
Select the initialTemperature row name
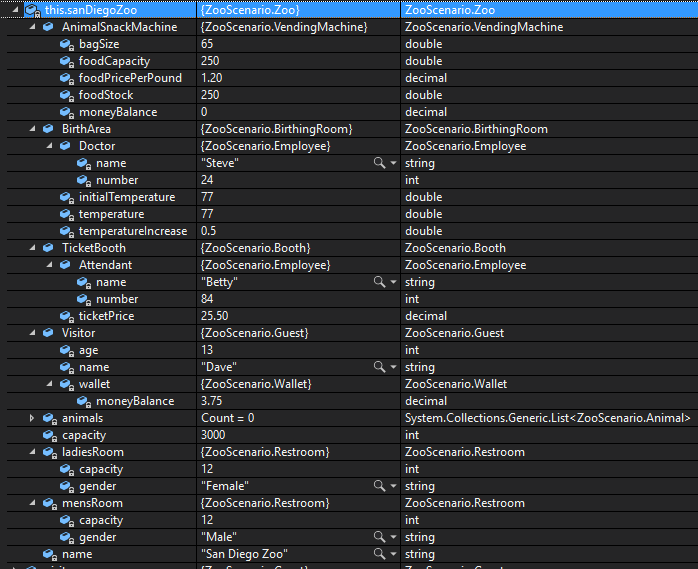tap(127, 197)
